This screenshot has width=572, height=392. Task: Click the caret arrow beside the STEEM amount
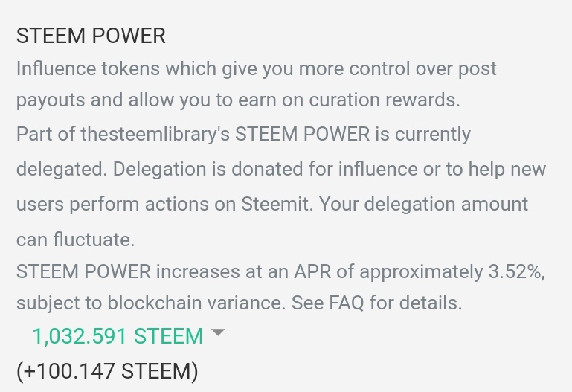218,332
